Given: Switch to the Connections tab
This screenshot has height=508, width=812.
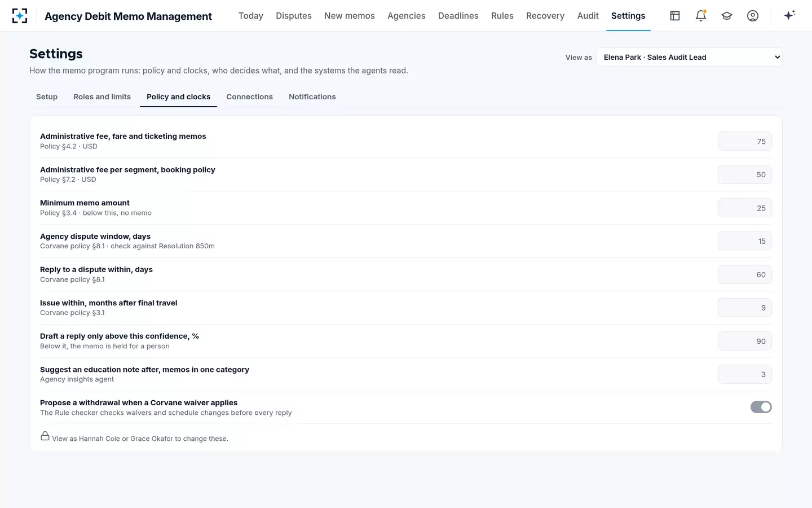Looking at the screenshot, I should [250, 97].
